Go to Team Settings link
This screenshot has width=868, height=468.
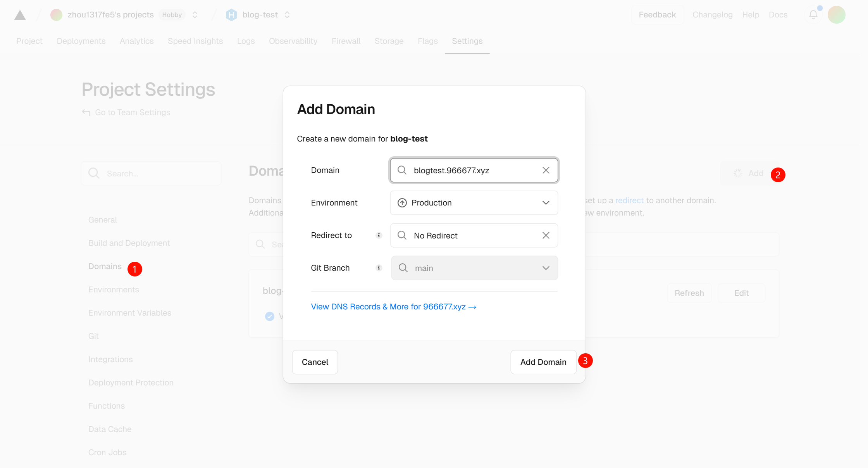133,112
